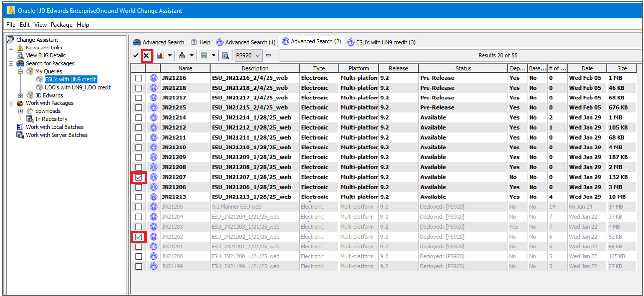Open the Package menu
Screen dimensions: 644x296
click(61, 24)
